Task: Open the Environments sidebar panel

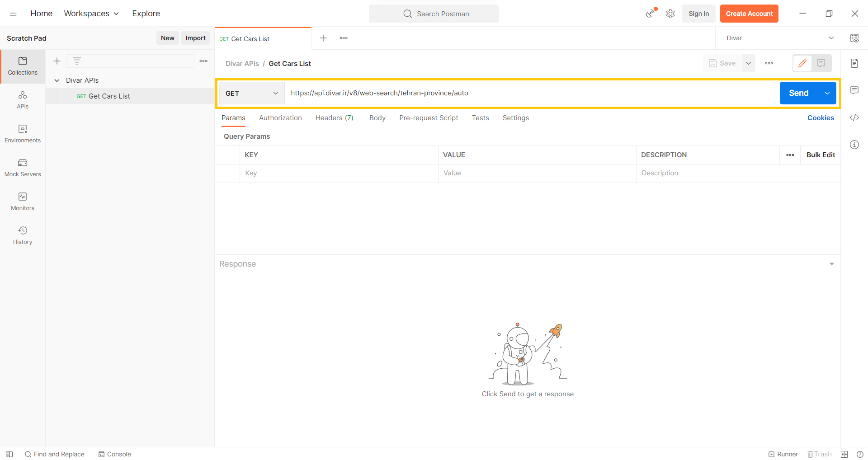Action: tap(23, 134)
